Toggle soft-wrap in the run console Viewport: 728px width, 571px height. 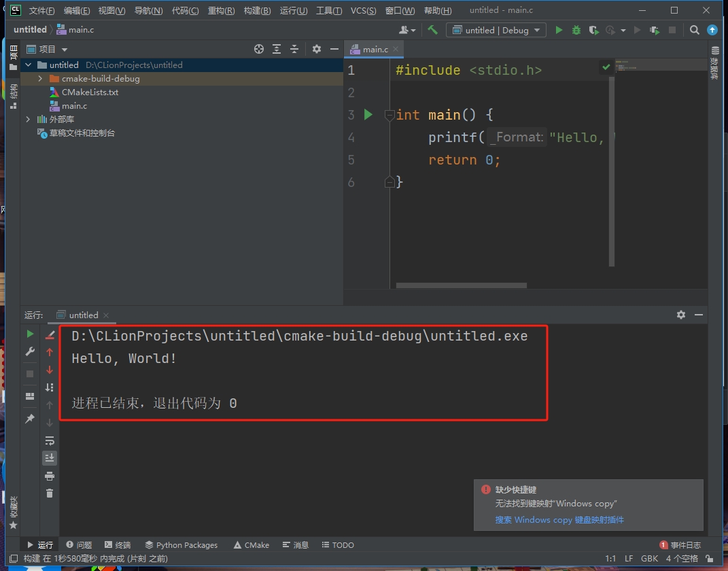coord(50,440)
